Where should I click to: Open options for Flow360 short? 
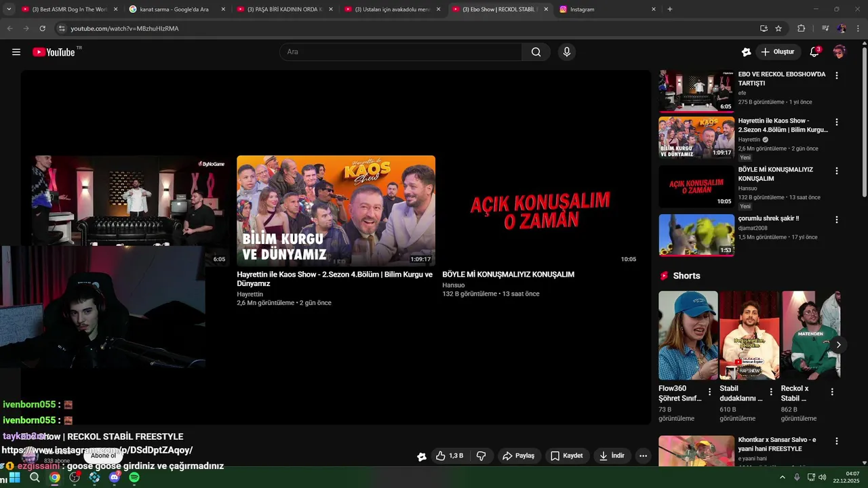(x=709, y=392)
